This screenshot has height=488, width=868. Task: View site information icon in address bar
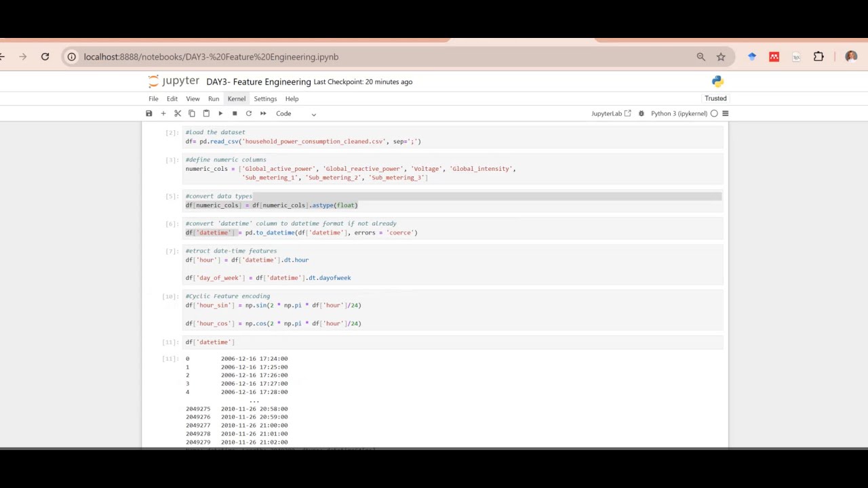(71, 57)
